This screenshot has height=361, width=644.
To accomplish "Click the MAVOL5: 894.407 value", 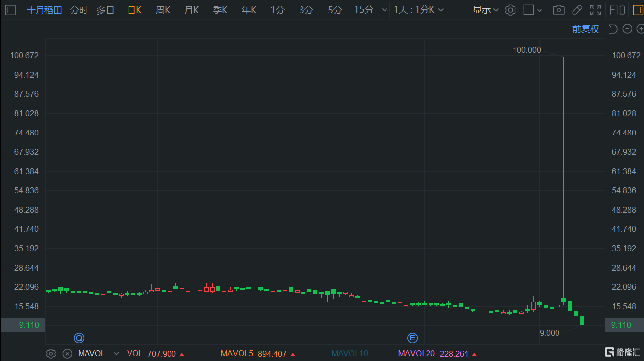I will [x=258, y=354].
